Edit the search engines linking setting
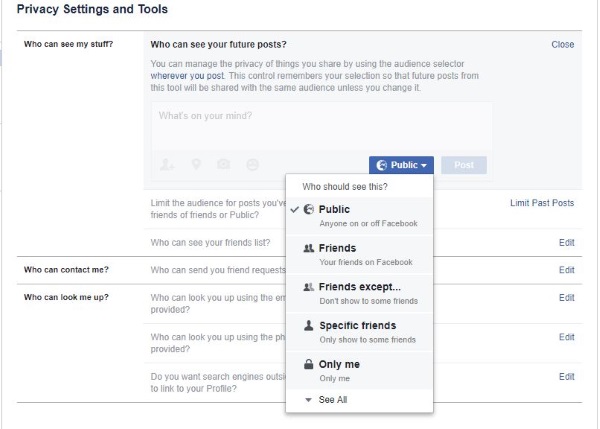600x429 pixels. pyautogui.click(x=567, y=376)
